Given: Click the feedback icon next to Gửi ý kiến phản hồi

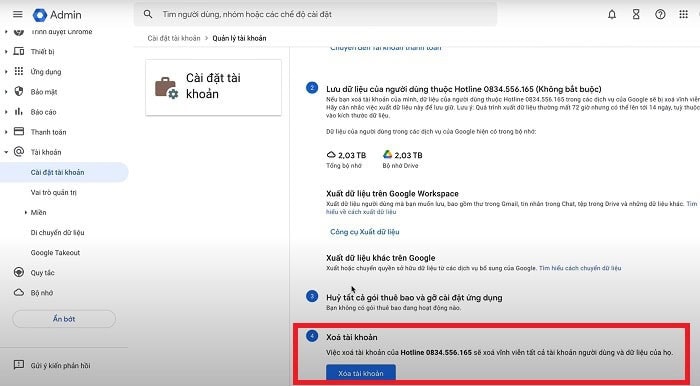Looking at the screenshot, I should (x=19, y=365).
